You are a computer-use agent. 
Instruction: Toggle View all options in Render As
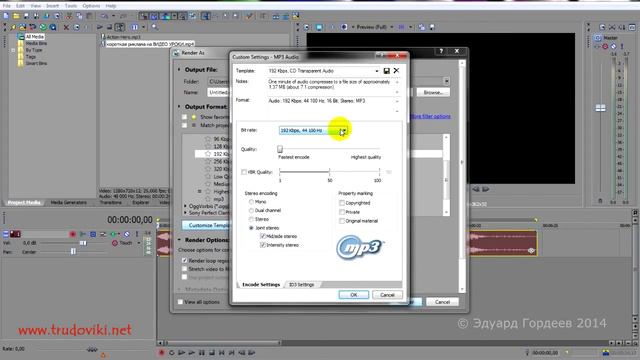[180, 302]
